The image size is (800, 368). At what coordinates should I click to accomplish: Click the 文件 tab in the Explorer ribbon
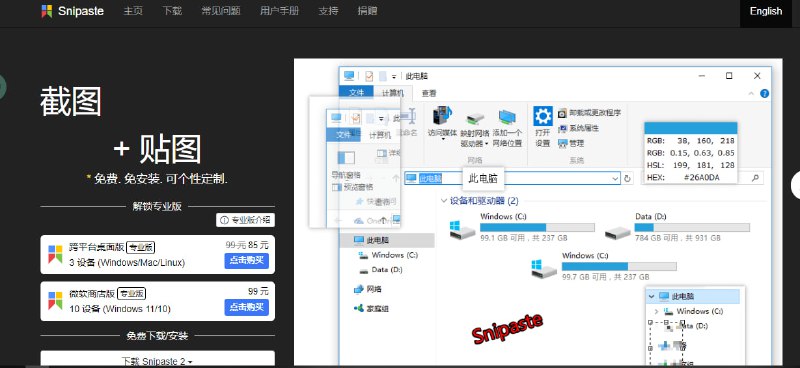356,92
